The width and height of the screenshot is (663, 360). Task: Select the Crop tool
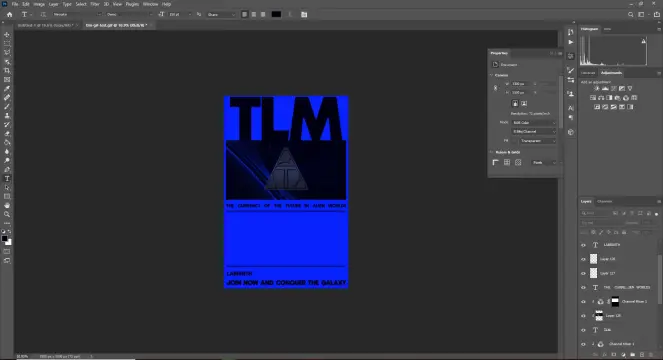pyautogui.click(x=7, y=71)
